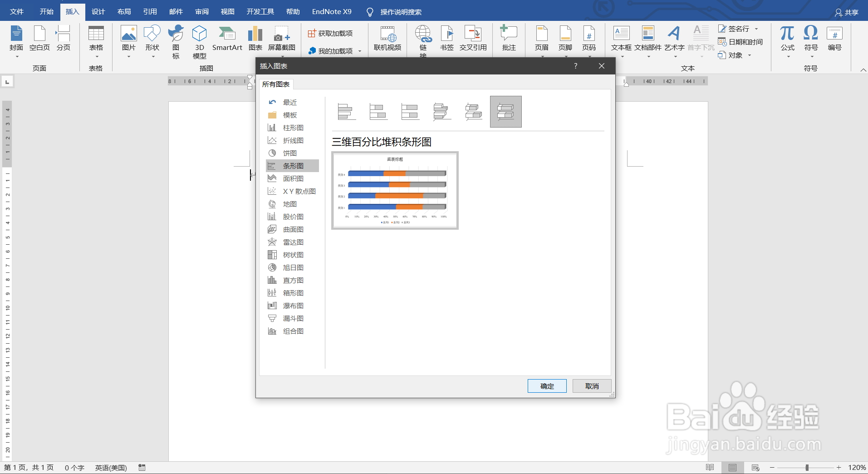The width and height of the screenshot is (868, 474).
Task: Select 3-D clustered bar chart subtype
Action: (442, 112)
